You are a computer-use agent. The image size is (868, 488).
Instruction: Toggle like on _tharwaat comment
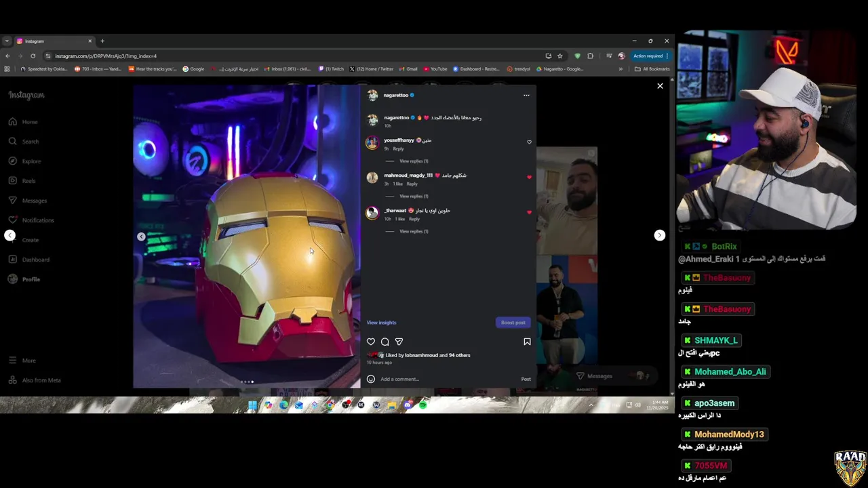coord(529,212)
